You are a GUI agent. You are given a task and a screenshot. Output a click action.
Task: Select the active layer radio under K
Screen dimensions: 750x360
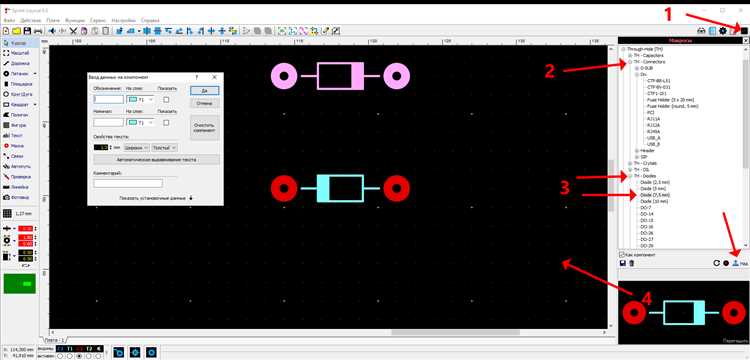tap(99, 356)
